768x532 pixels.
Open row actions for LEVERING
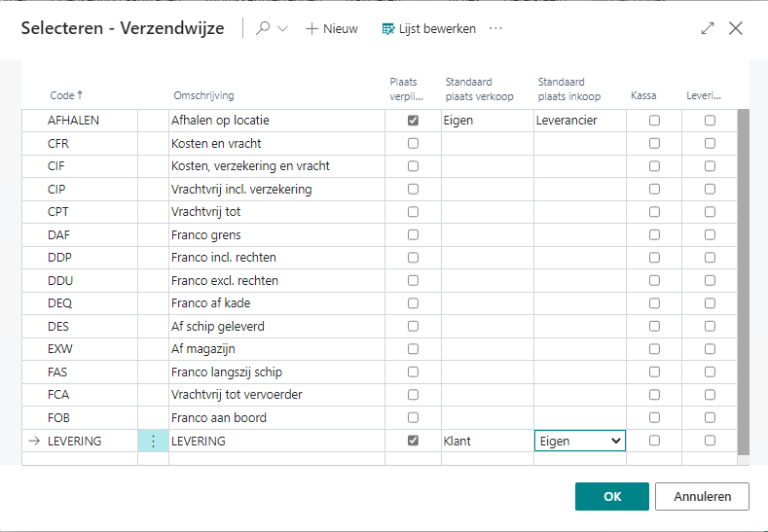(x=153, y=441)
